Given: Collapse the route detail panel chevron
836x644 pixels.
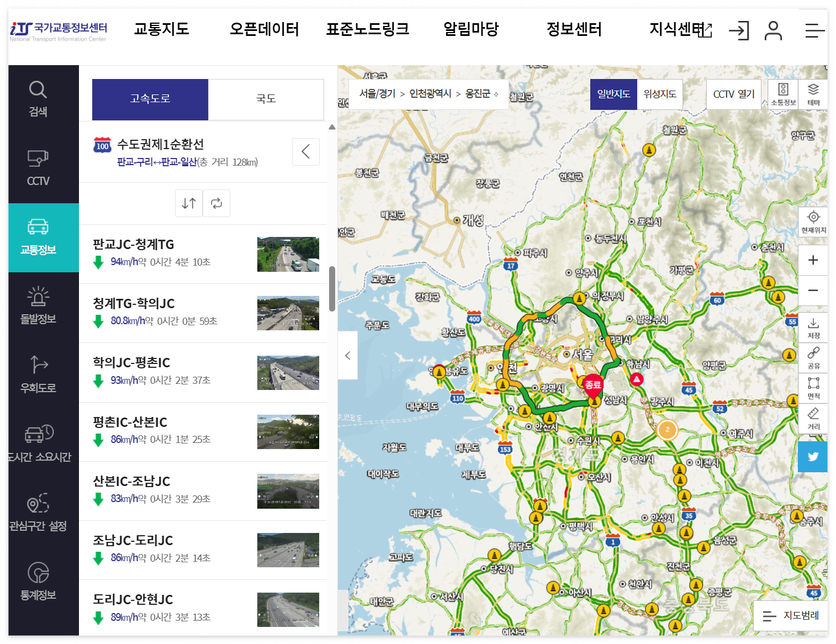Looking at the screenshot, I should coord(306,152).
